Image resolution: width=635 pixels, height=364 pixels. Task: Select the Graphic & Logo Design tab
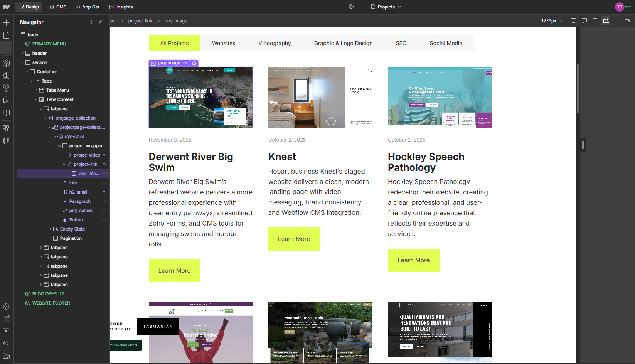[x=343, y=43]
